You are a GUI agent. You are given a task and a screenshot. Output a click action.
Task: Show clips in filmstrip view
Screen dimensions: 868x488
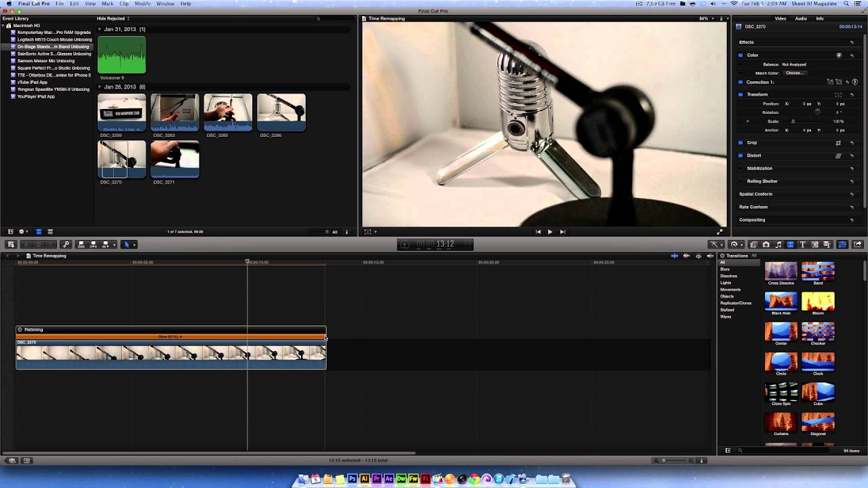point(39,232)
